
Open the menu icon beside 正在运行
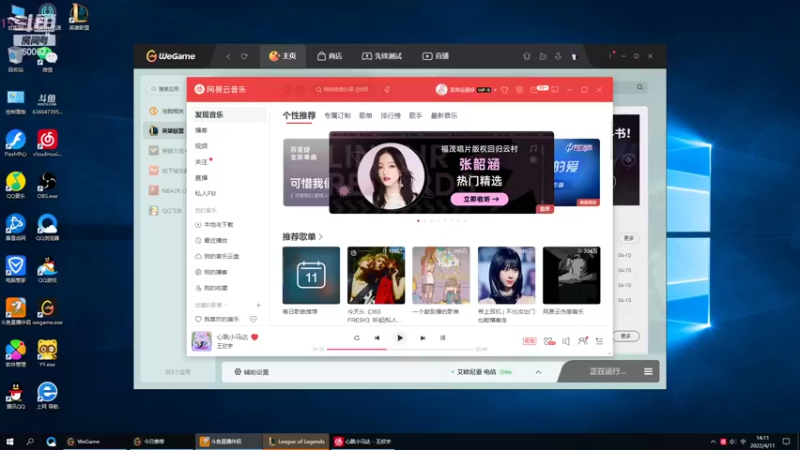(x=648, y=371)
